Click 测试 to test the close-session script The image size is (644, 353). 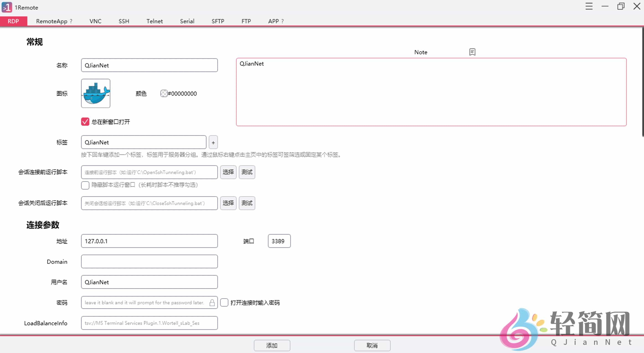(247, 203)
